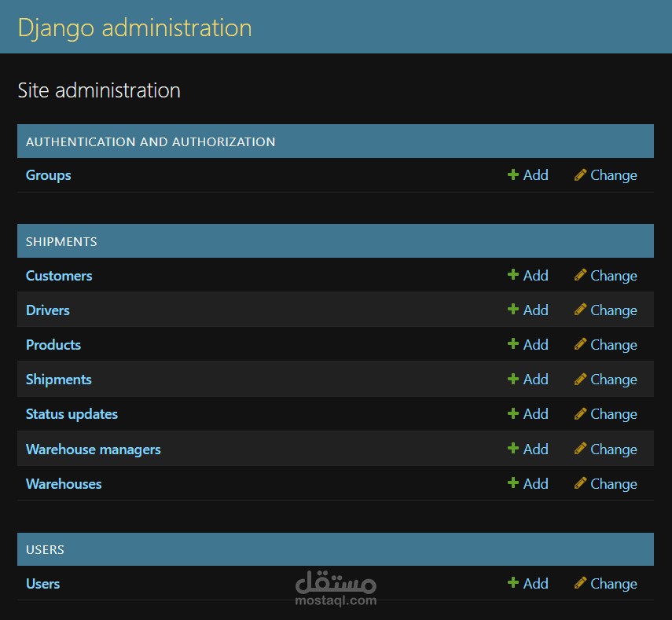Click Change text link in Users row
672x620 pixels.
(614, 585)
